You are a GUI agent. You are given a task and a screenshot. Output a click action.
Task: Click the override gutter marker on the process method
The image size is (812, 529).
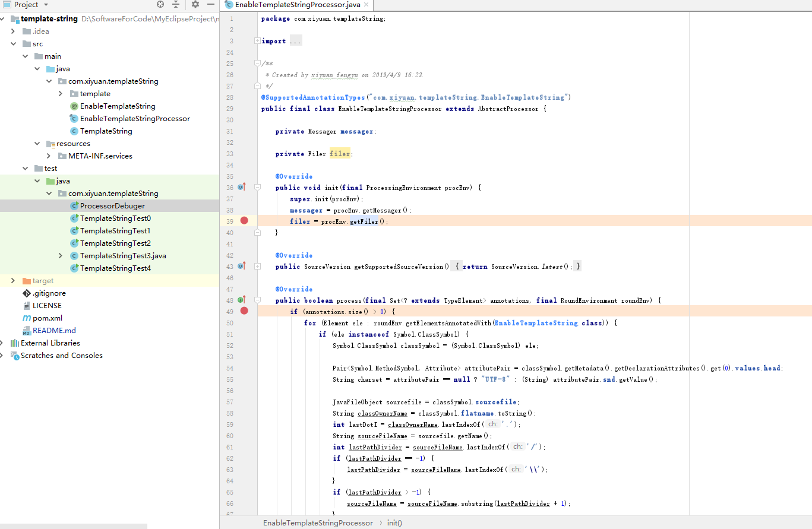pyautogui.click(x=242, y=300)
